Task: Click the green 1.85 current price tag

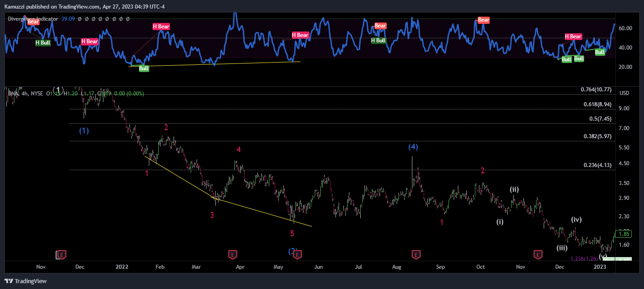Action: pos(624,234)
